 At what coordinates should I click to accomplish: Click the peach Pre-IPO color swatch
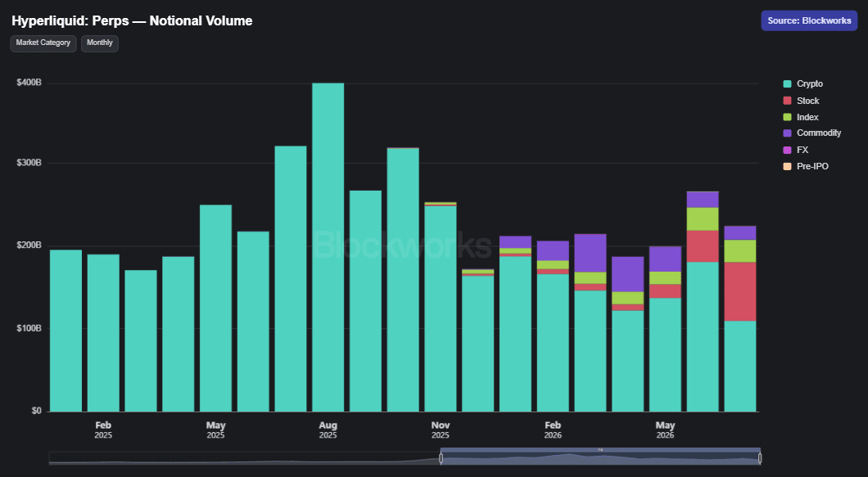(787, 166)
